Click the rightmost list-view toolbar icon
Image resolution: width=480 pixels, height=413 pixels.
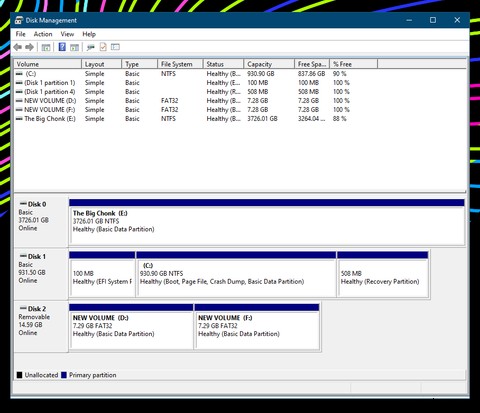[115, 47]
